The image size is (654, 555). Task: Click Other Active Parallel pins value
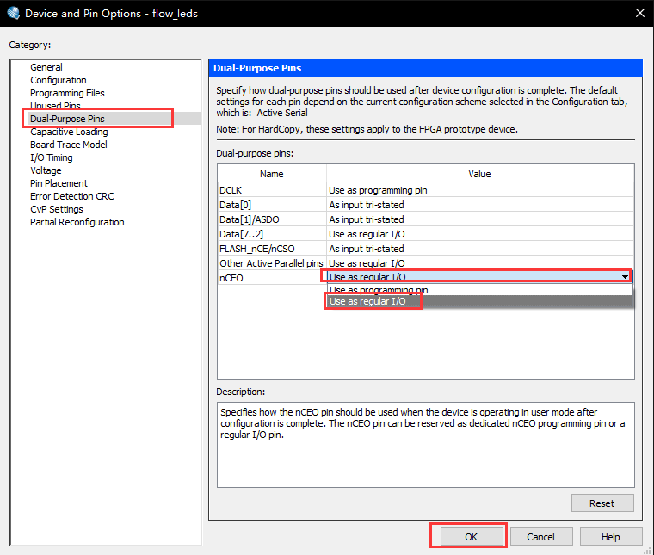pyautogui.click(x=480, y=264)
